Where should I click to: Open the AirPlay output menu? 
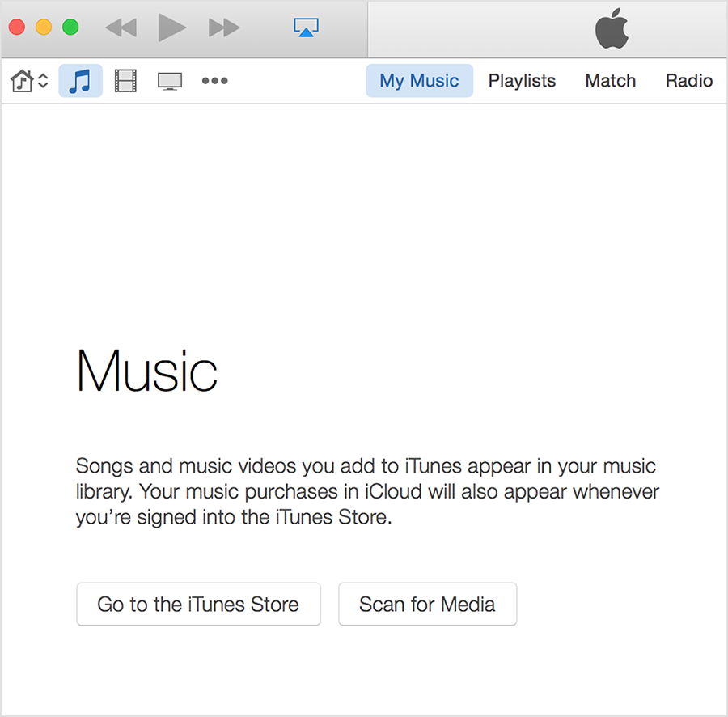click(306, 28)
